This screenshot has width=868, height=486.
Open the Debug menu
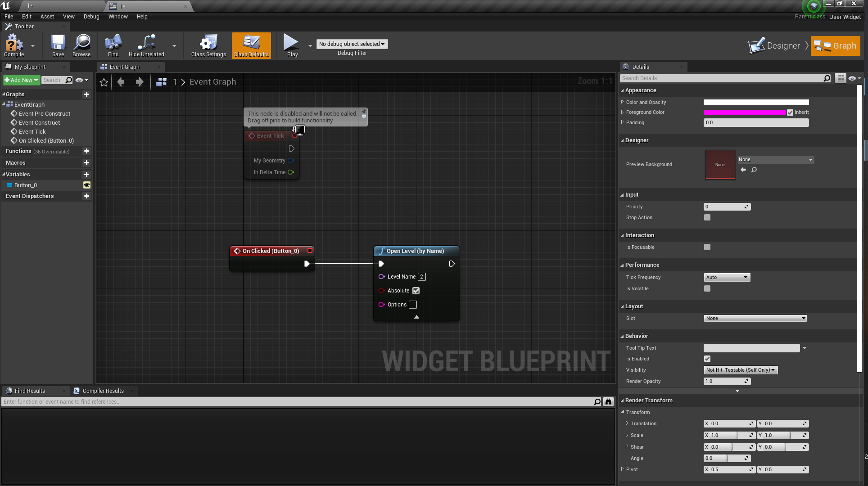coord(91,17)
